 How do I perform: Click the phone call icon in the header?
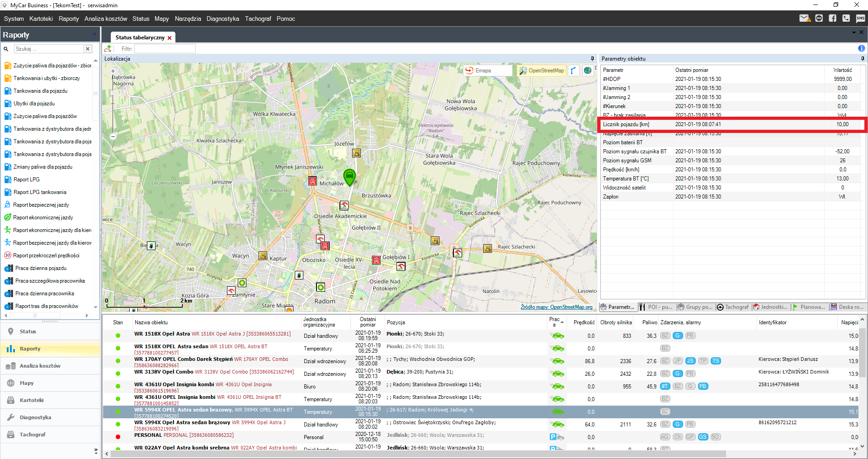click(x=846, y=19)
